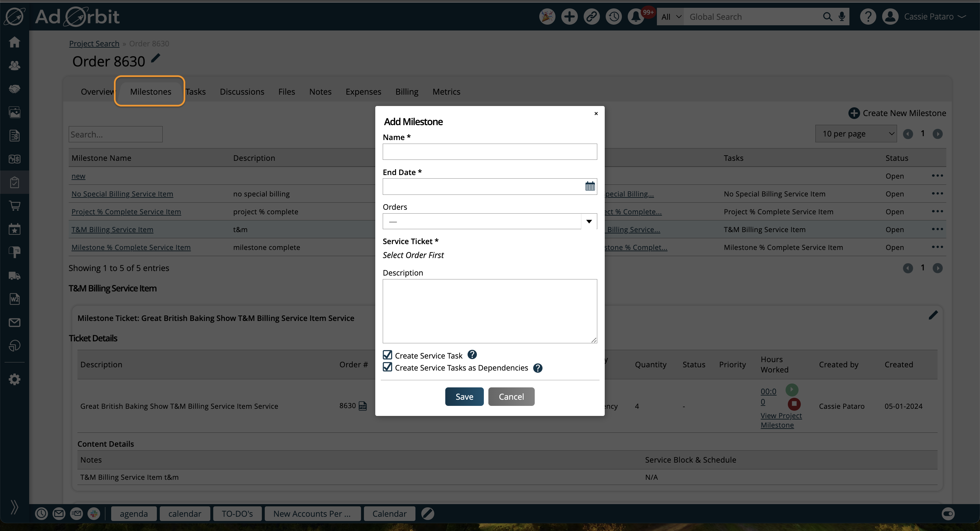
Task: Save the new milestone
Action: [x=464, y=397]
